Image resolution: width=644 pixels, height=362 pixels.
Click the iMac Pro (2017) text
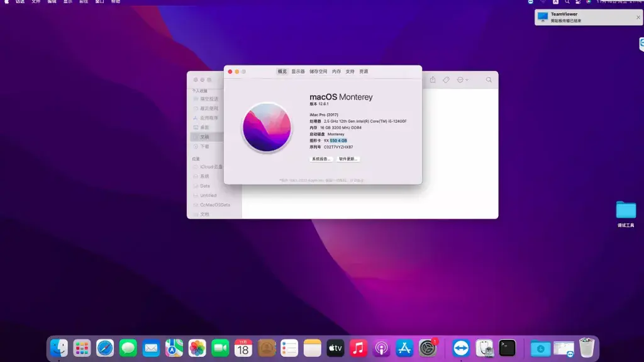point(324,115)
